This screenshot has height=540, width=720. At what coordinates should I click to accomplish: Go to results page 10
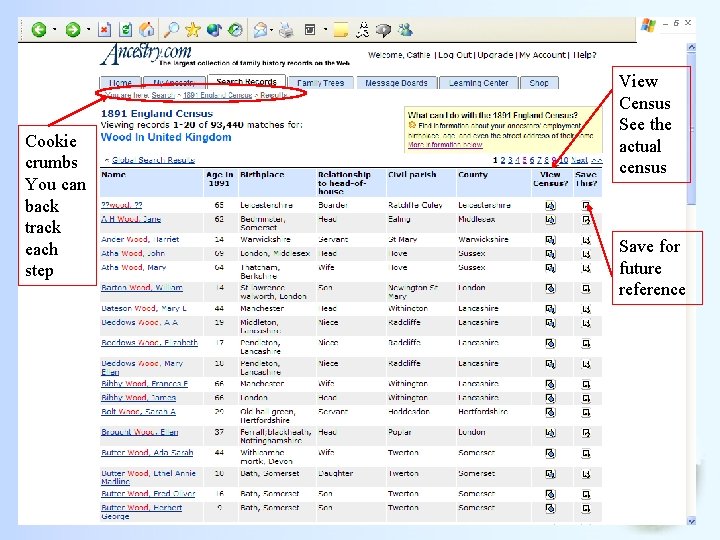(564, 160)
